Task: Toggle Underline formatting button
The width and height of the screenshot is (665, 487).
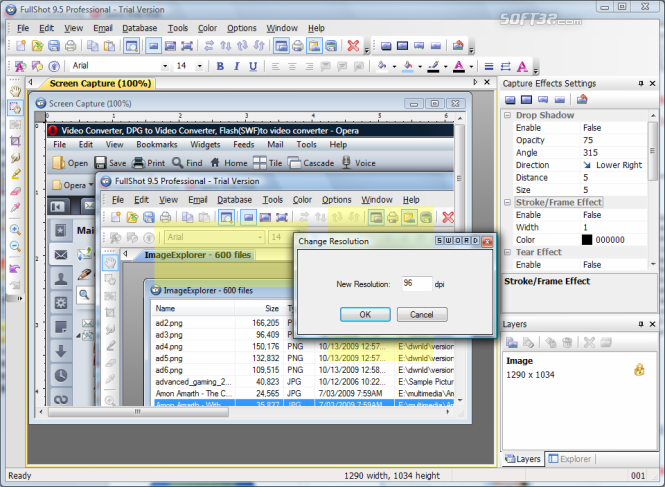Action: (253, 66)
